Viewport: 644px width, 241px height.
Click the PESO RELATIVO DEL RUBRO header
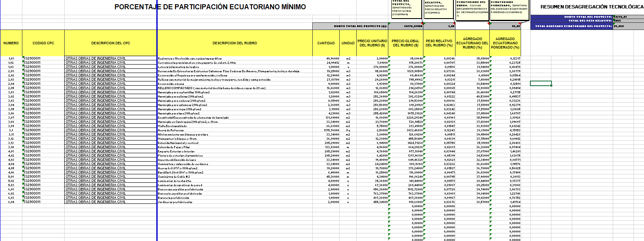click(439, 43)
